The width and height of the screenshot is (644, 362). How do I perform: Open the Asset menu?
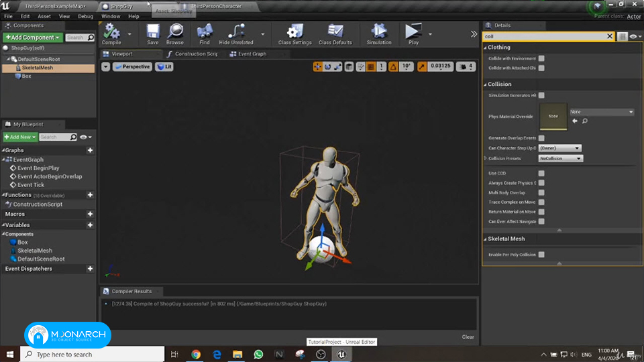pyautogui.click(x=44, y=16)
